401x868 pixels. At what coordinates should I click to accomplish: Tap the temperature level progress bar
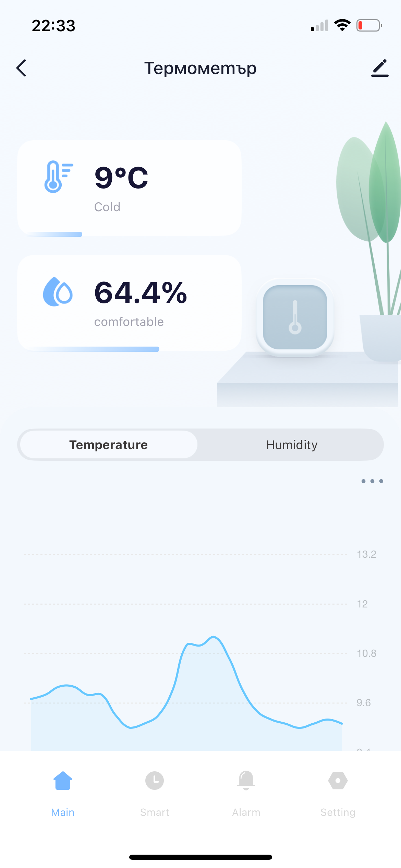click(x=55, y=234)
